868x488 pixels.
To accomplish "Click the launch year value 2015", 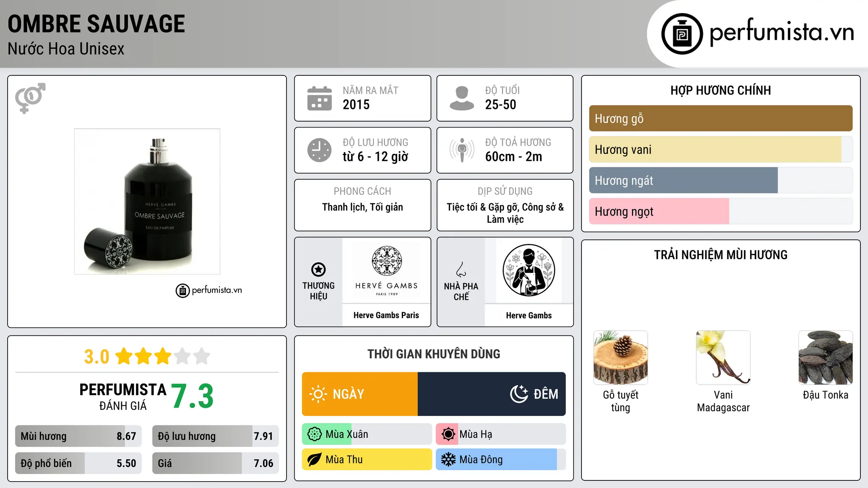I will pos(356,105).
